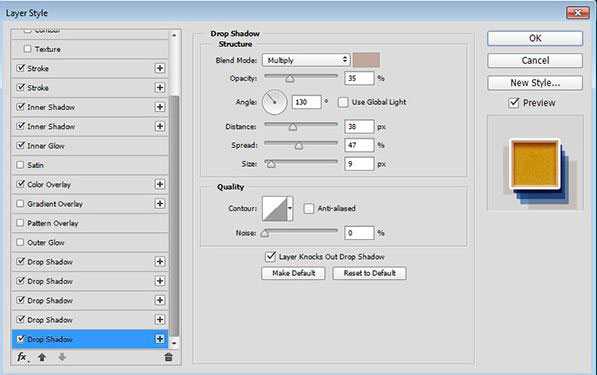Click plus icon beside Gradient Overlay
The height and width of the screenshot is (375, 597).
pos(160,204)
